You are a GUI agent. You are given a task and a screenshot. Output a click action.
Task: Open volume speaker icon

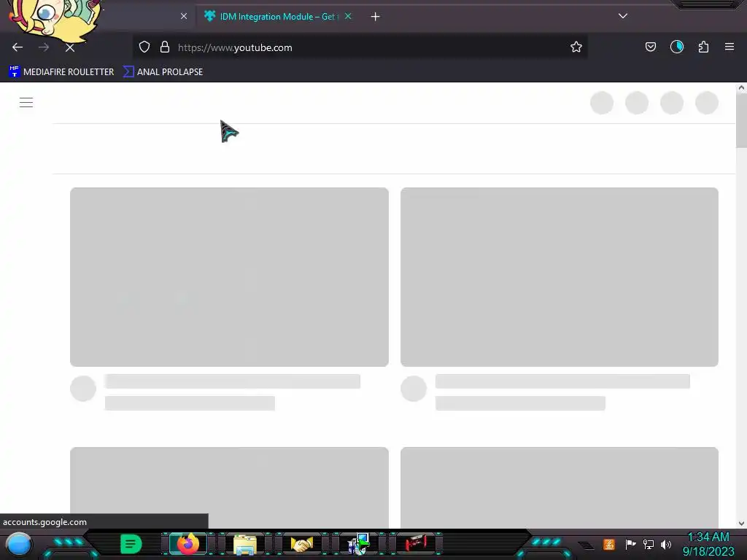point(666,544)
